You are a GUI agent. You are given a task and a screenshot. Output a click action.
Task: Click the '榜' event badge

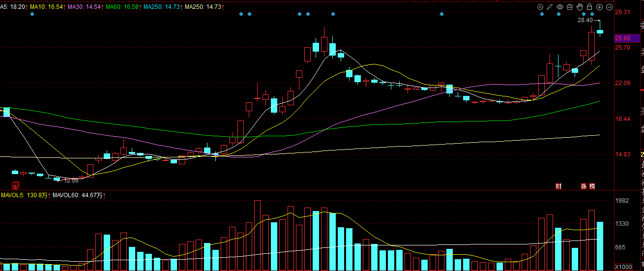click(592, 186)
